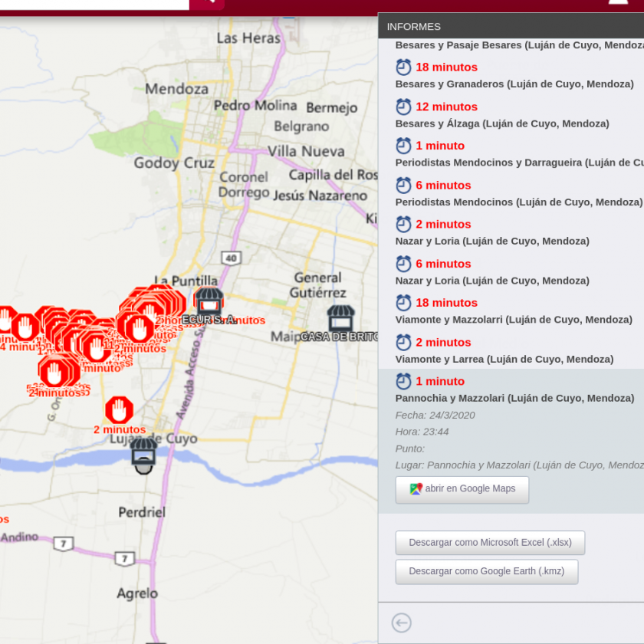
Task: Click the search magnifier button
Action: click(206, 2)
